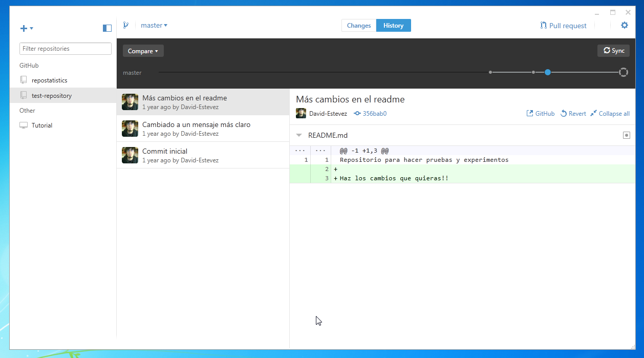The width and height of the screenshot is (644, 358).
Task: Toggle the repository sidebar panel icon
Action: pos(107,28)
